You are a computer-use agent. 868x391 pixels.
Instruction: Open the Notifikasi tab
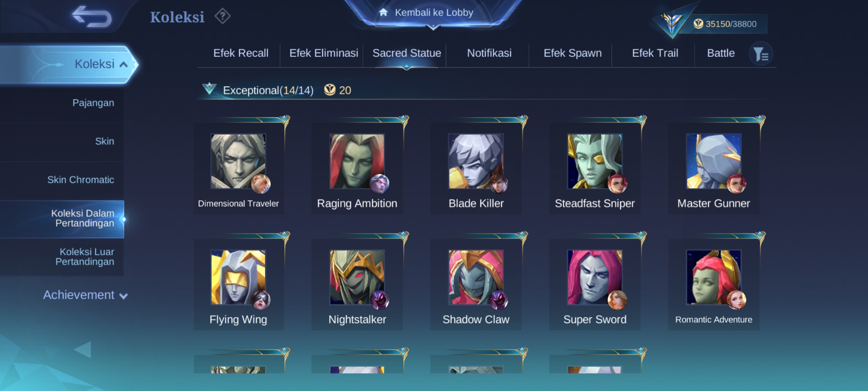[x=489, y=53]
